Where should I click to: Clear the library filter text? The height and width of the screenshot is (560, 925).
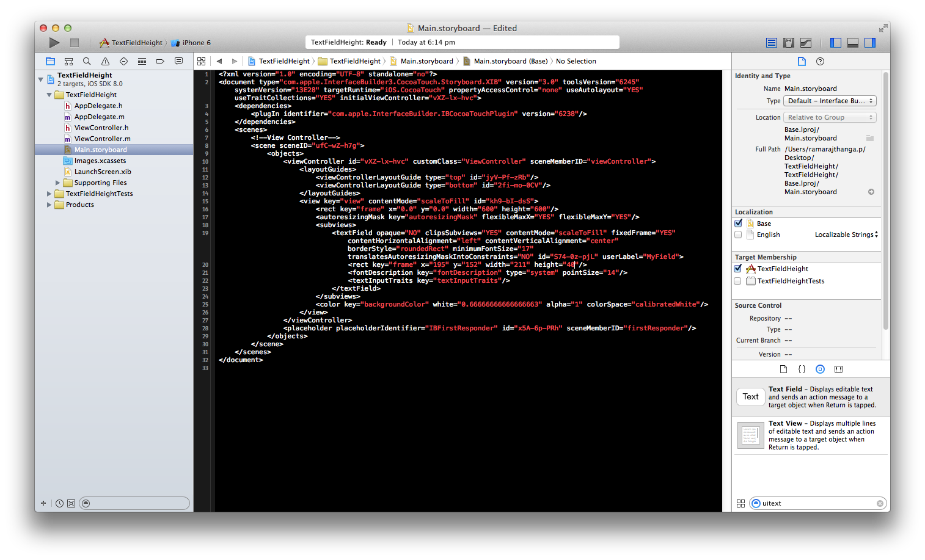click(x=880, y=503)
